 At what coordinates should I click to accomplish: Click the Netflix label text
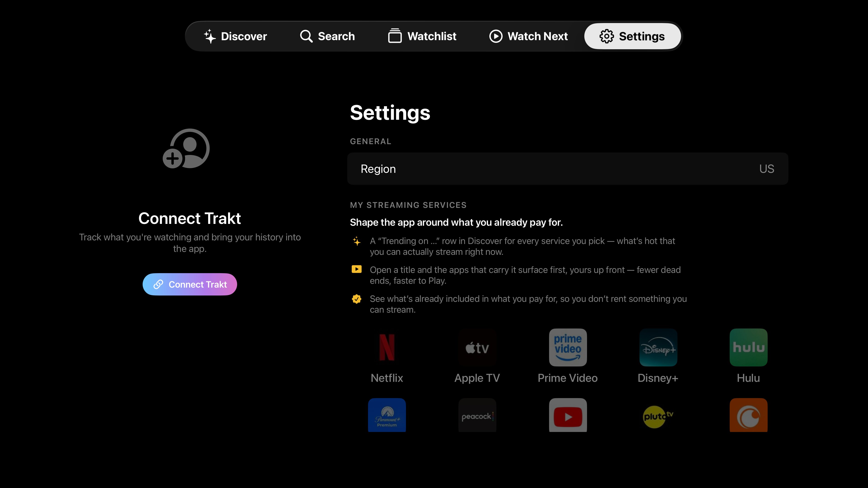click(x=387, y=378)
